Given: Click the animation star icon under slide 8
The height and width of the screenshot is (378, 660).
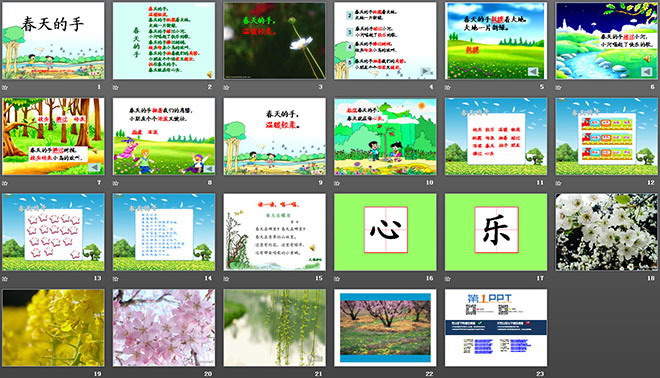Looking at the screenshot, I should coord(116,183).
